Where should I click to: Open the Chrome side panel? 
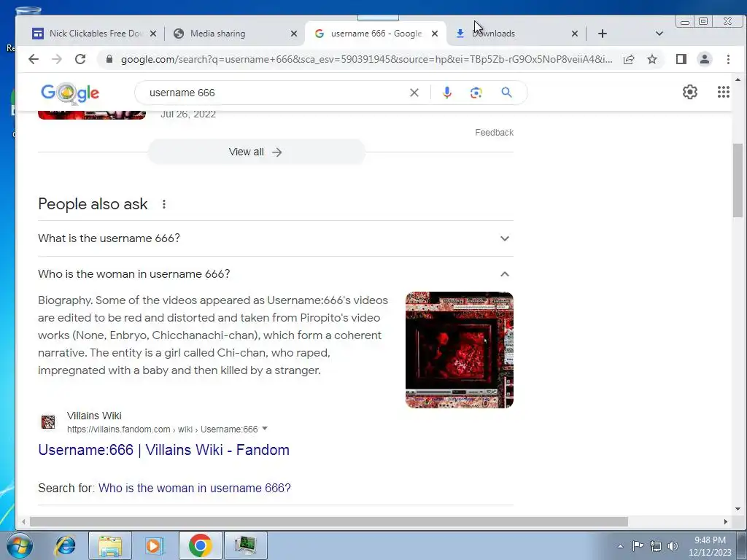click(x=681, y=59)
